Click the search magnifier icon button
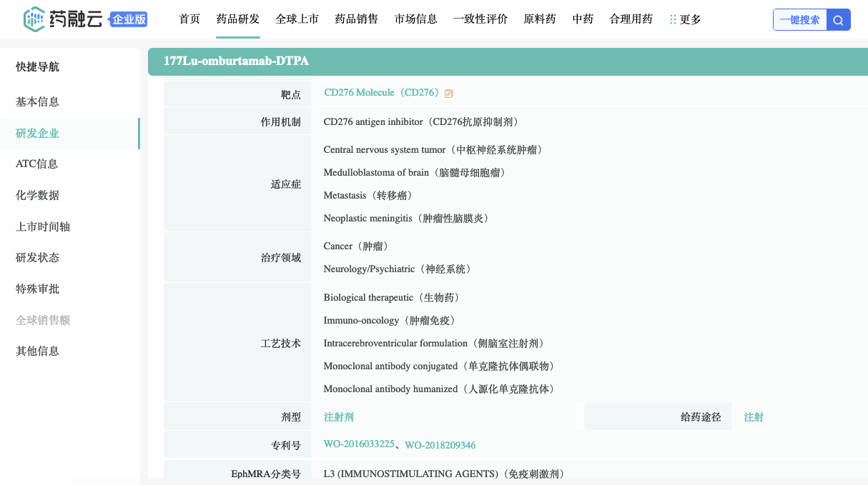Image resolution: width=868 pixels, height=485 pixels. [839, 20]
